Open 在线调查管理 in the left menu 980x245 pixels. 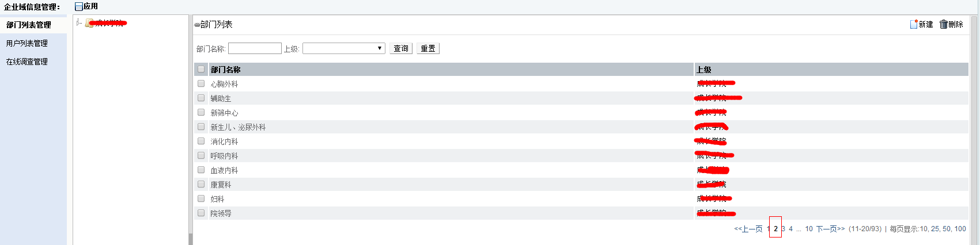(x=27, y=62)
